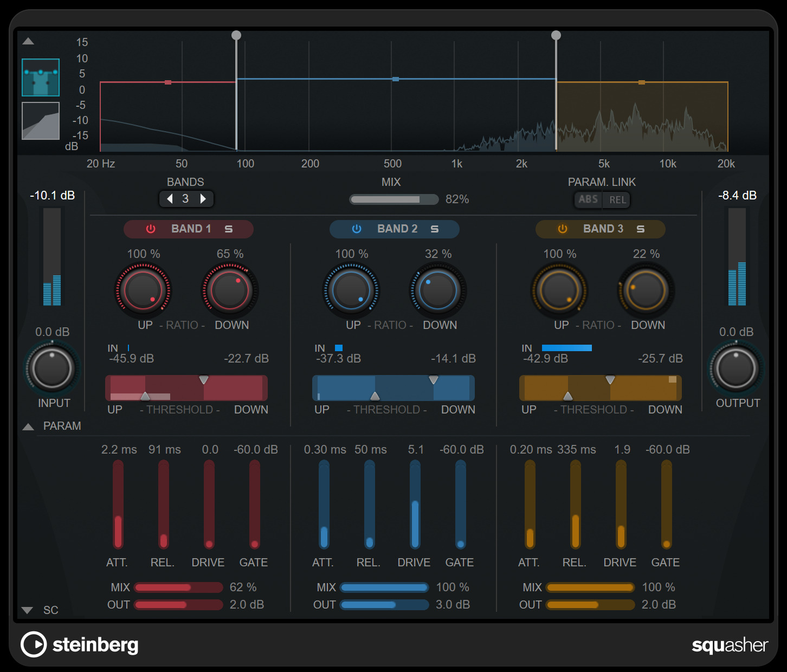Screen dimensions: 787x672
Task: Click Band 1 UP ratio knob
Action: [143, 290]
